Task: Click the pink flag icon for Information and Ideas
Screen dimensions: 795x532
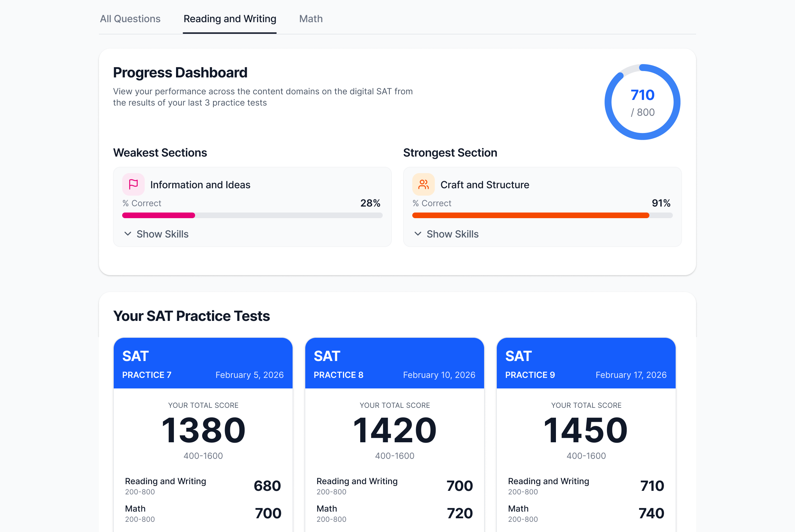Action: [133, 184]
